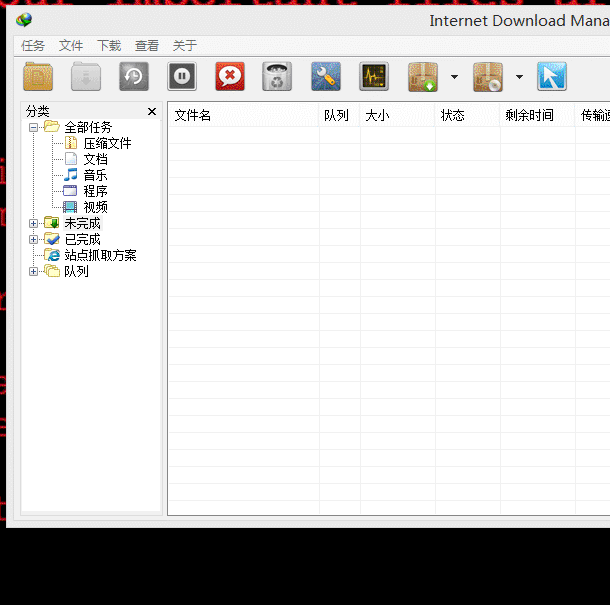Click the add new task folder icon
The height and width of the screenshot is (605, 610).
tap(38, 76)
